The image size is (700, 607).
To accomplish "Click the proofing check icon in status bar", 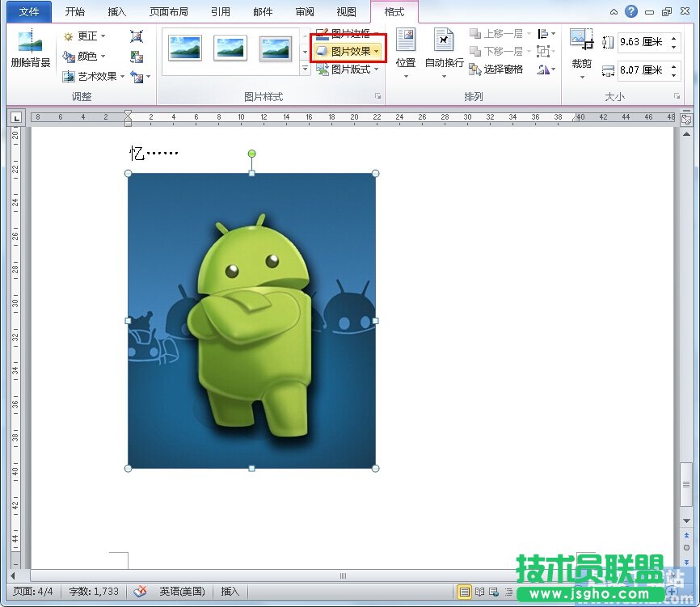I will (140, 592).
